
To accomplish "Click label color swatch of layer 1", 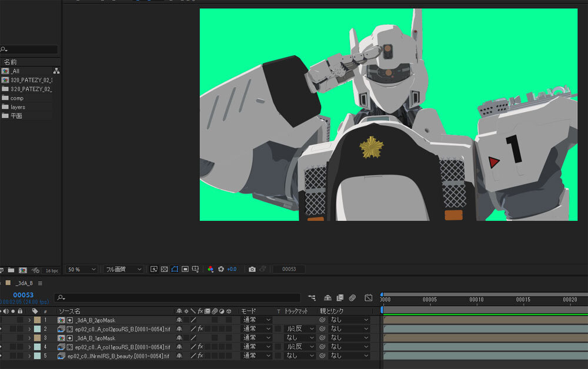I will [37, 320].
